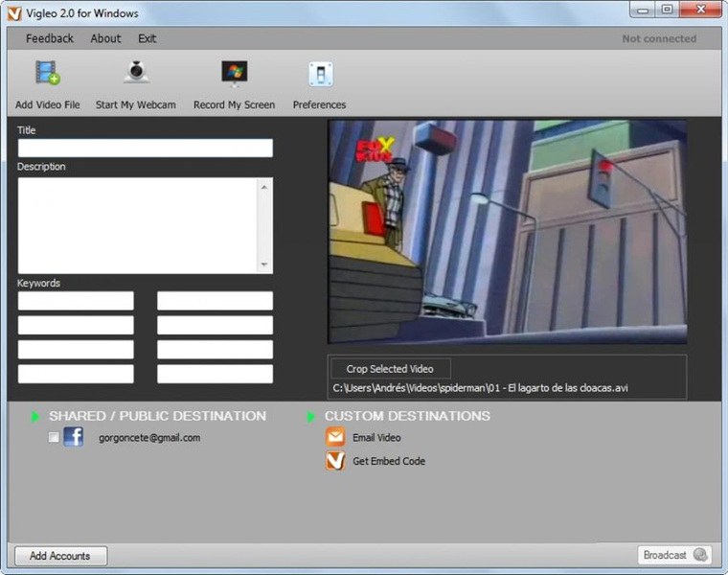This screenshot has height=575, width=728.
Task: Click inside the Description text area
Action: pyautogui.click(x=138, y=225)
